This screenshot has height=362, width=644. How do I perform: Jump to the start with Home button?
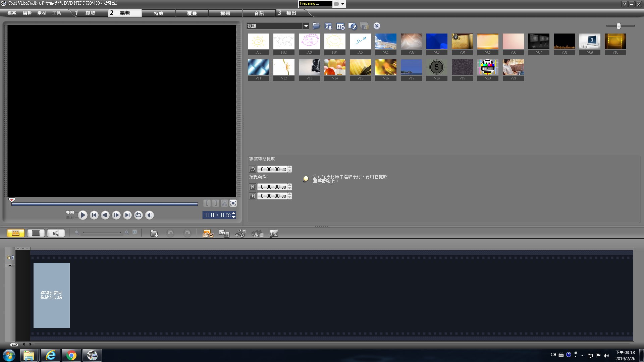(94, 215)
